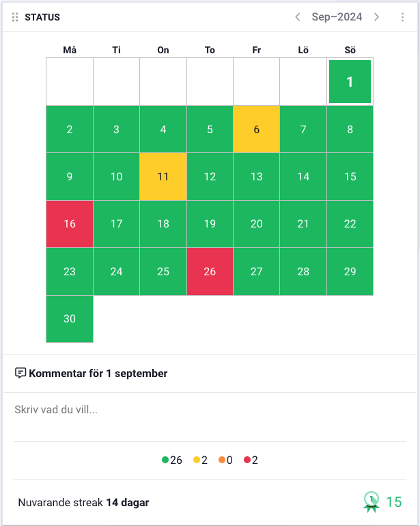
Task: Click the streak award ribbon icon
Action: coord(371,502)
